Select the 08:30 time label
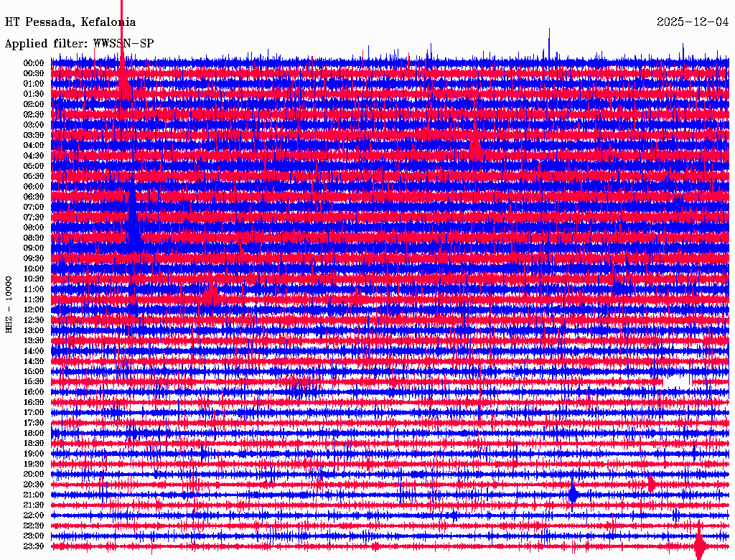Screen dimensions: 735x560 click(x=34, y=238)
